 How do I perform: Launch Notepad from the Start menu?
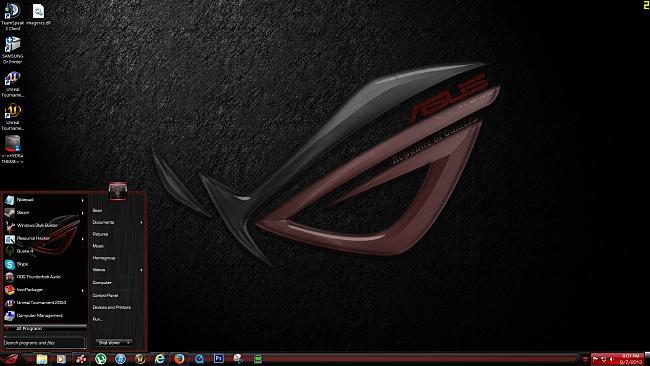[x=44, y=200]
